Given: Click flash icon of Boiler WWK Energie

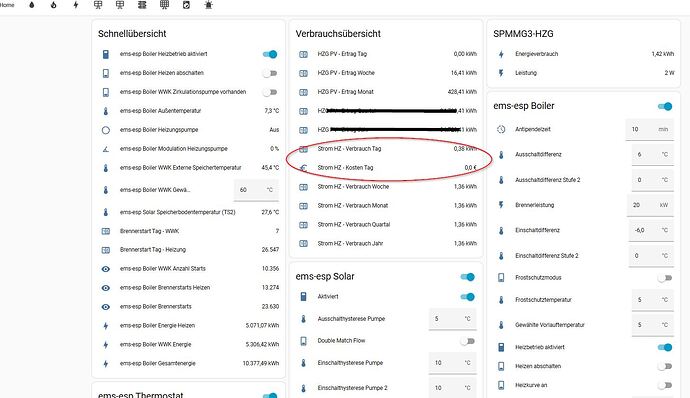Looking at the screenshot, I should (x=106, y=345).
